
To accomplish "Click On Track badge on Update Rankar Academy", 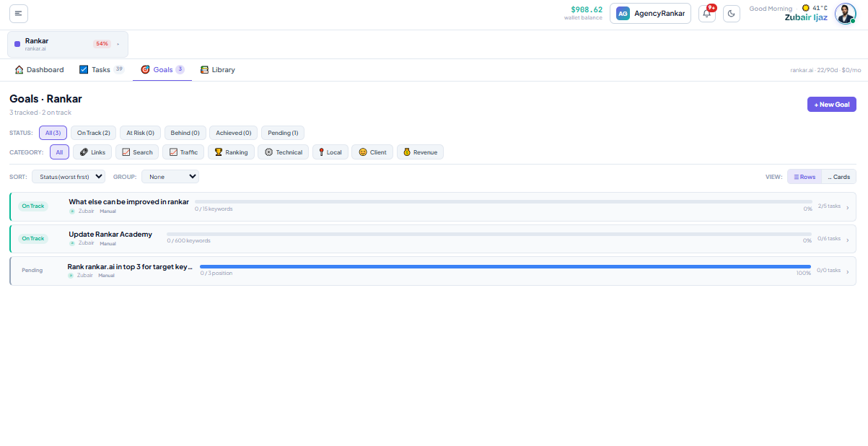I will [x=32, y=238].
